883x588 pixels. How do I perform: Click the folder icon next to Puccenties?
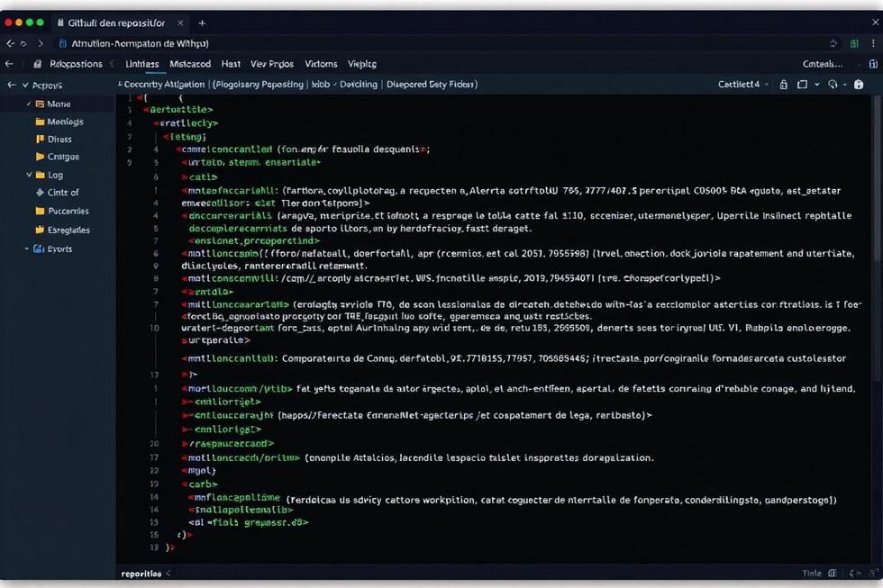[40, 211]
